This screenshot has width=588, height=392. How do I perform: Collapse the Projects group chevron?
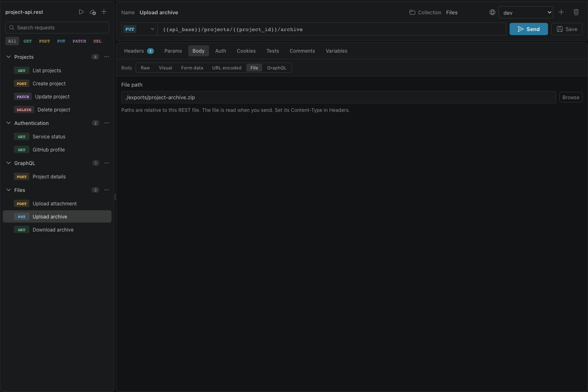click(9, 57)
